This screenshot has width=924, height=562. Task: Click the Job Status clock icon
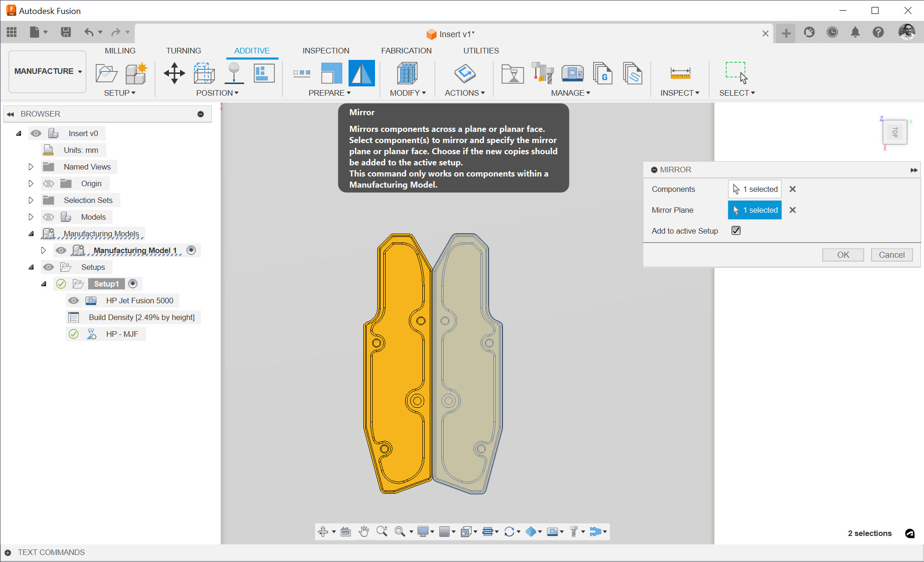[832, 33]
